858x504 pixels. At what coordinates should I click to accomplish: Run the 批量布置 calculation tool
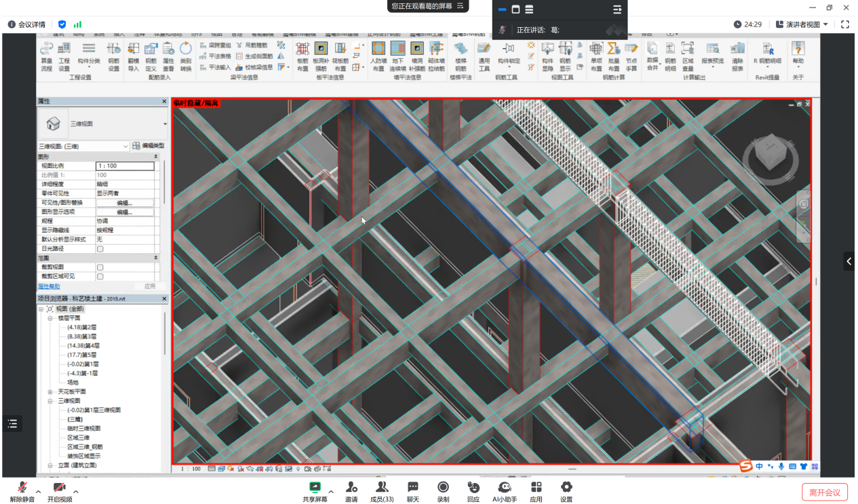coord(614,56)
